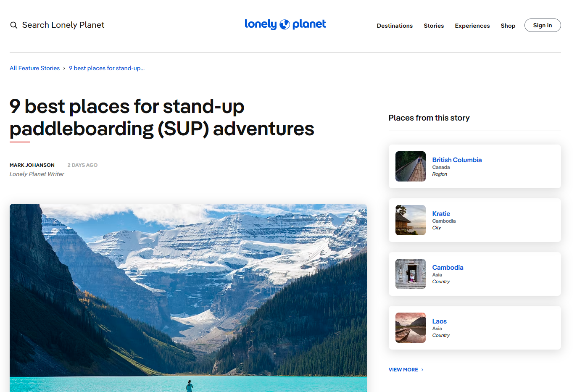Viewport: 577px width, 392px height.
Task: Open the Destinations menu
Action: pyautogui.click(x=395, y=26)
